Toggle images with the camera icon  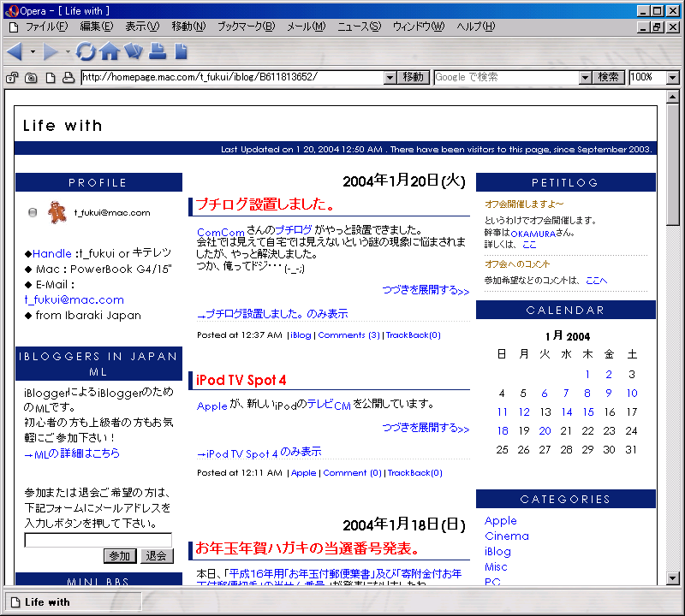pos(31,78)
